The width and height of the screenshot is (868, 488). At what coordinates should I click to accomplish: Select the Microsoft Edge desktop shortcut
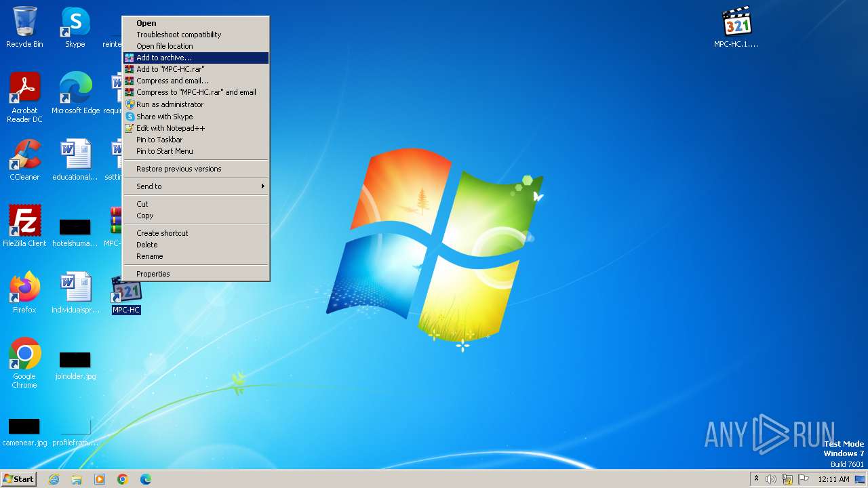[75, 94]
